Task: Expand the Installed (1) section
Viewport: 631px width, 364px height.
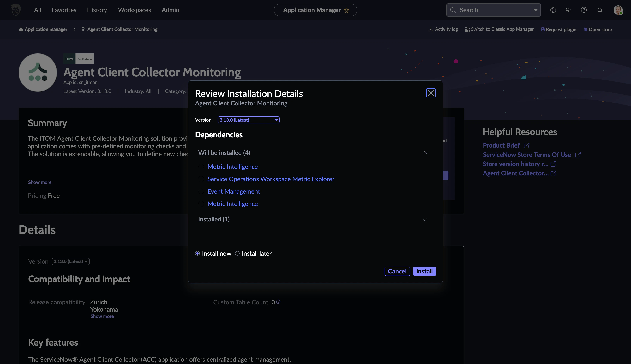Action: coord(425,220)
